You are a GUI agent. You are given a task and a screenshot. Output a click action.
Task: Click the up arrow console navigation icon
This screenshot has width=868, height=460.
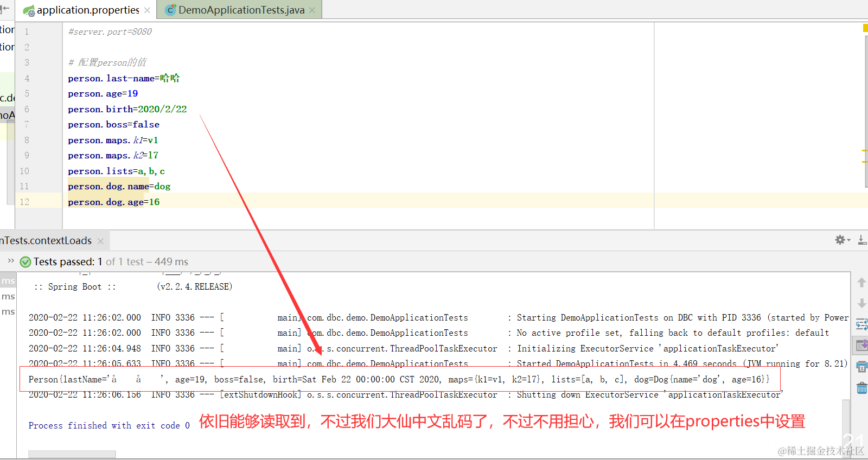click(861, 283)
